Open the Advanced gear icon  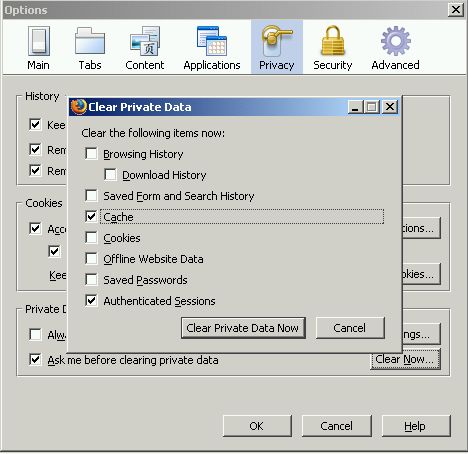click(396, 41)
